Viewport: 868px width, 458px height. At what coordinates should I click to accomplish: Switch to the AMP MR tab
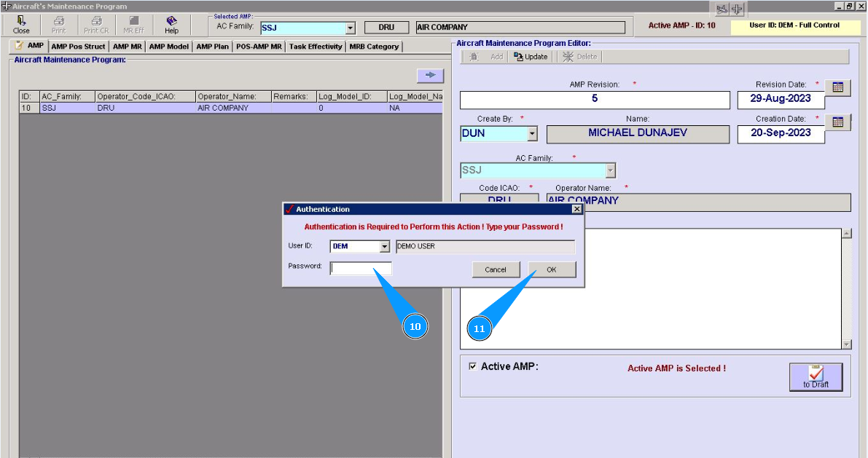click(128, 47)
